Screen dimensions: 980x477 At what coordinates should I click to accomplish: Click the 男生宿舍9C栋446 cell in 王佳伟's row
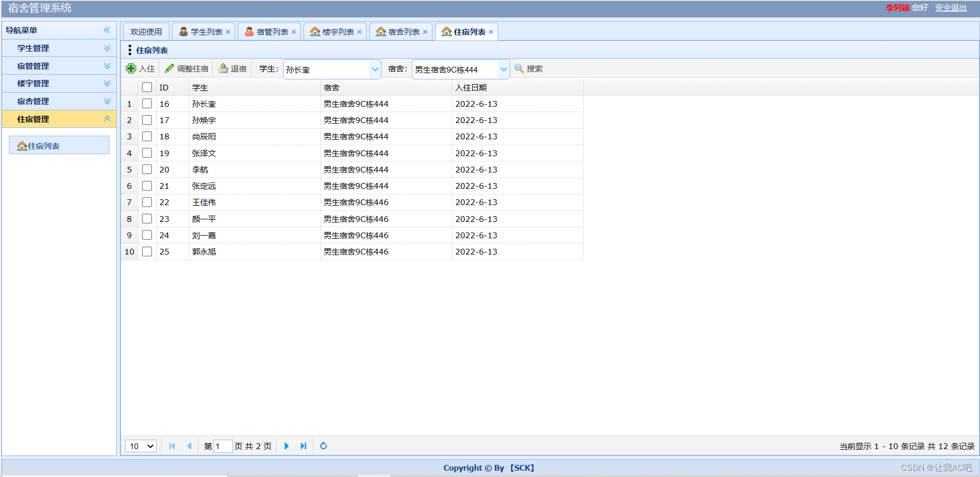[x=386, y=202]
